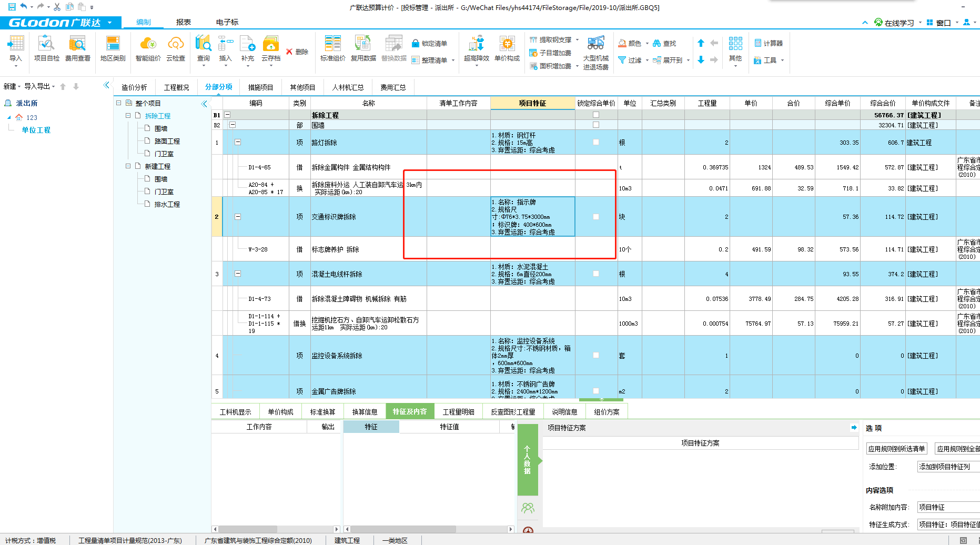The image size is (980, 545).
Task: Click the 导入 import icon
Action: [x=16, y=48]
